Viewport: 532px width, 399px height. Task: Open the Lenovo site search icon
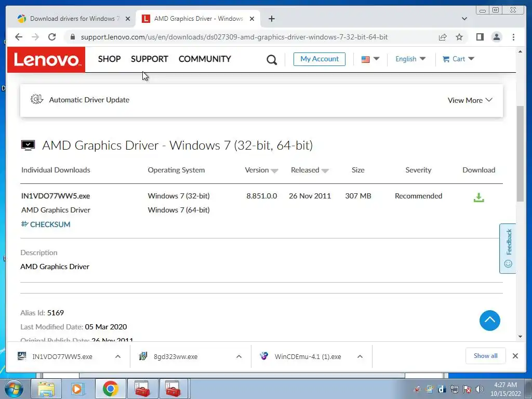pos(271,60)
